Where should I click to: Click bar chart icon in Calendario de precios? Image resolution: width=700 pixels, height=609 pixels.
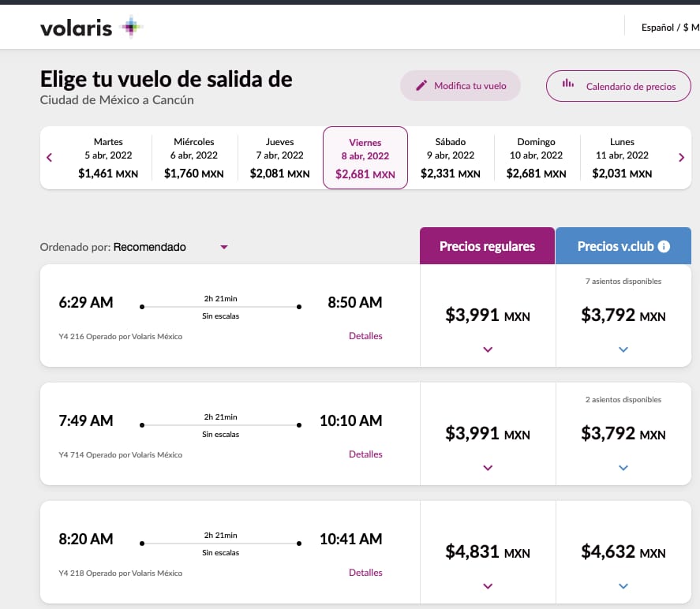[x=567, y=85]
